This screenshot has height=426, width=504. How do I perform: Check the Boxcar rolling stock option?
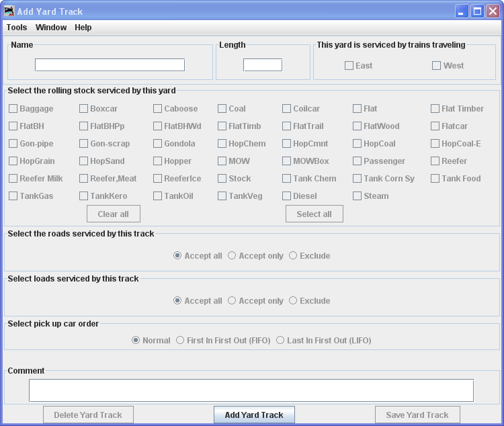click(84, 109)
